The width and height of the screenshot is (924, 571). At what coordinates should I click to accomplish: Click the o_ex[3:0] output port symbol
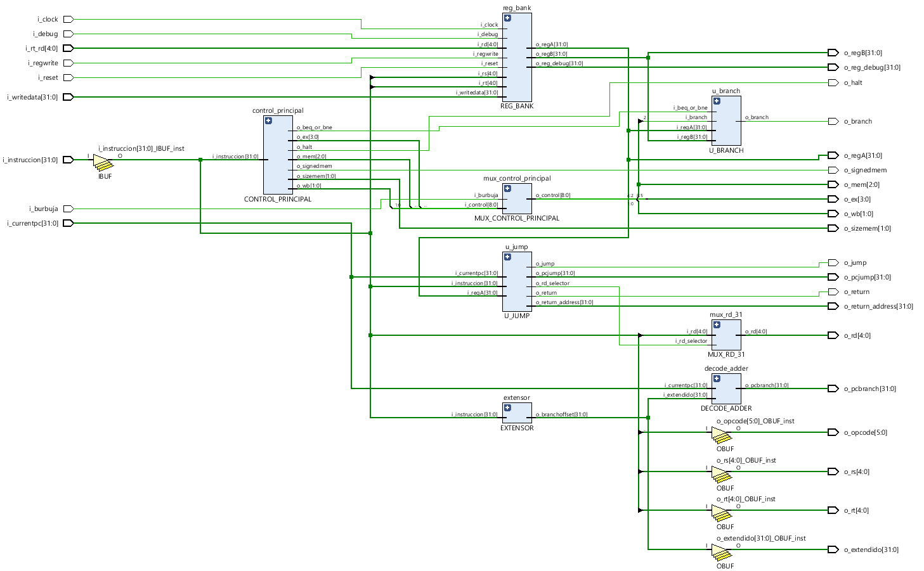833,199
